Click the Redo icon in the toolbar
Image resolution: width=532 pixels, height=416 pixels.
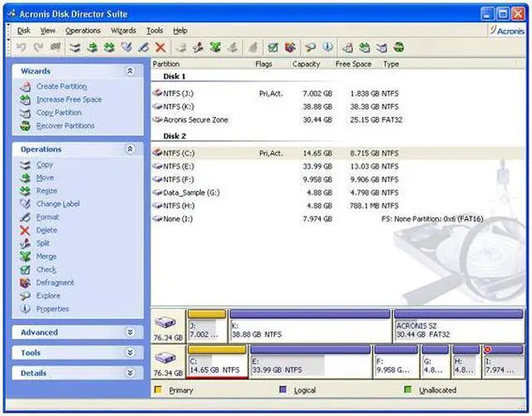tap(38, 47)
